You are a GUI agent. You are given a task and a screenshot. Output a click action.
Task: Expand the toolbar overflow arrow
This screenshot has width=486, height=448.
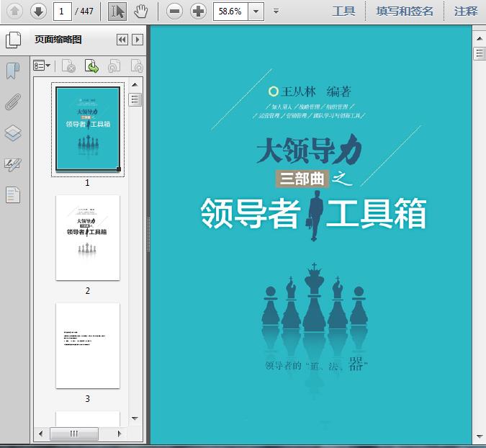276,12
